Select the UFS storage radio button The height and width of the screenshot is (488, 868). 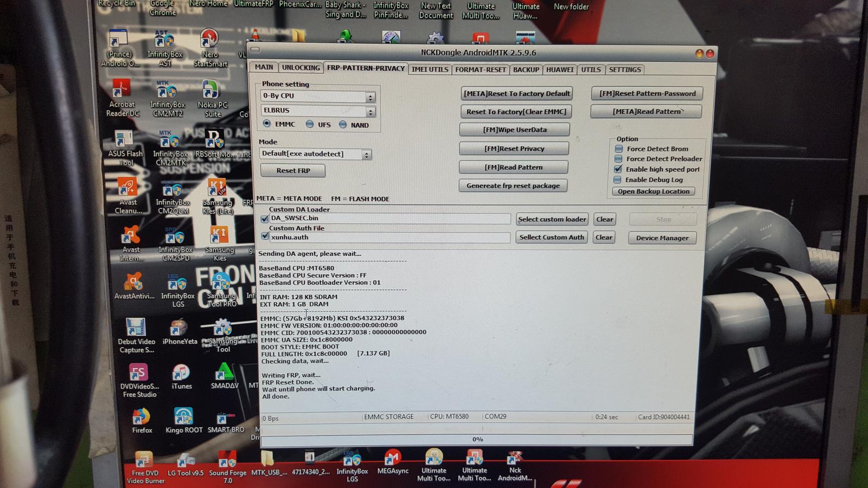(309, 124)
